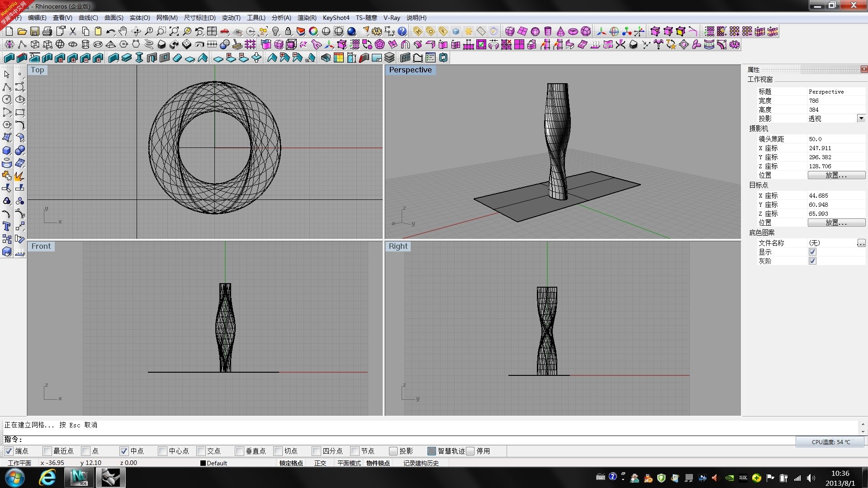Save the model with the floppy disk icon
Image resolution: width=868 pixels, height=488 pixels.
(x=34, y=31)
